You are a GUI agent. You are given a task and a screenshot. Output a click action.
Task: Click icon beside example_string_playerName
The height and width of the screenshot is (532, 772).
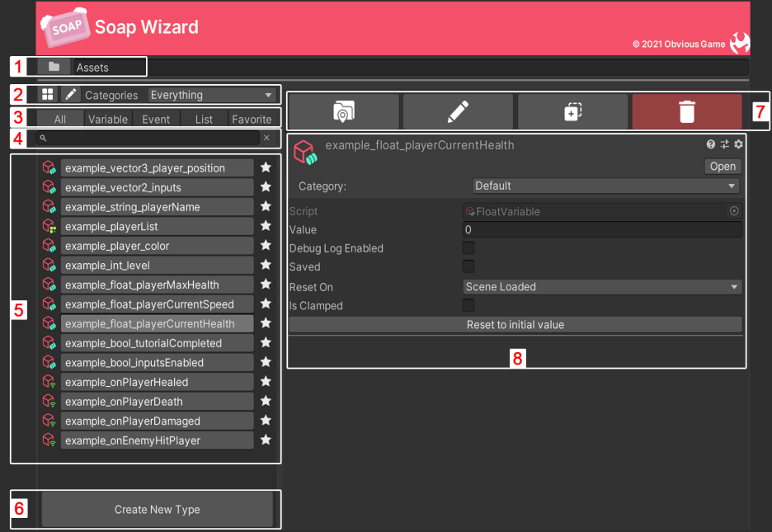[x=49, y=207]
